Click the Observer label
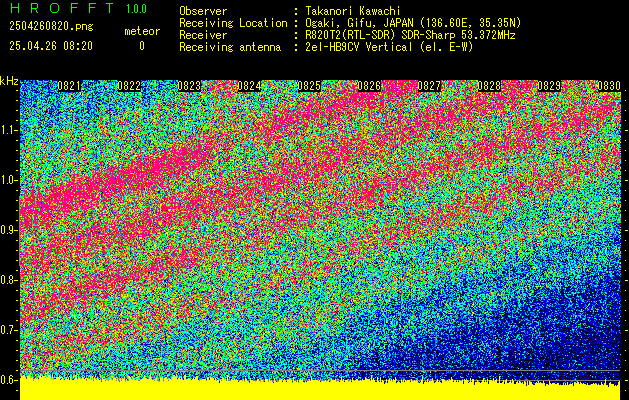Viewport: 629px width, 400px height. pos(203,11)
